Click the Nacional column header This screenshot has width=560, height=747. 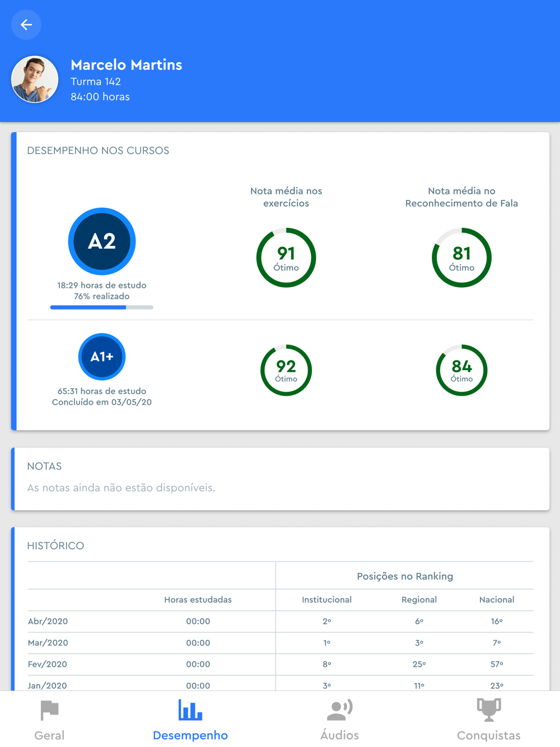click(x=497, y=600)
